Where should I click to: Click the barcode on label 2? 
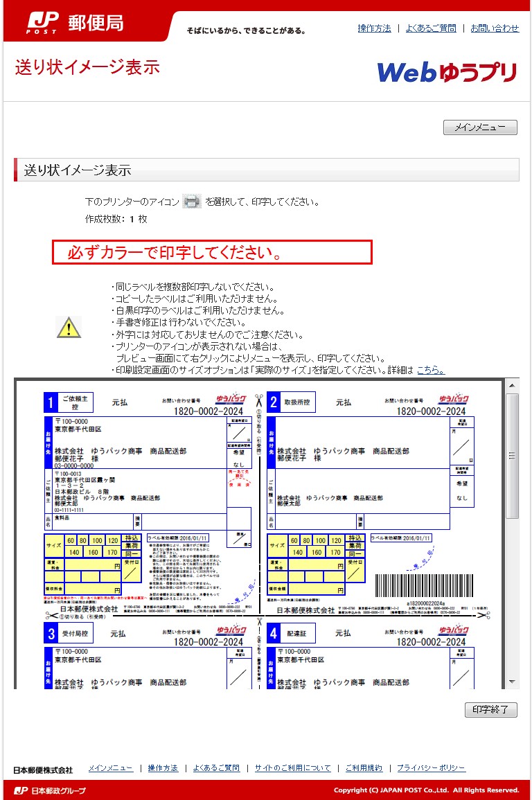(424, 585)
